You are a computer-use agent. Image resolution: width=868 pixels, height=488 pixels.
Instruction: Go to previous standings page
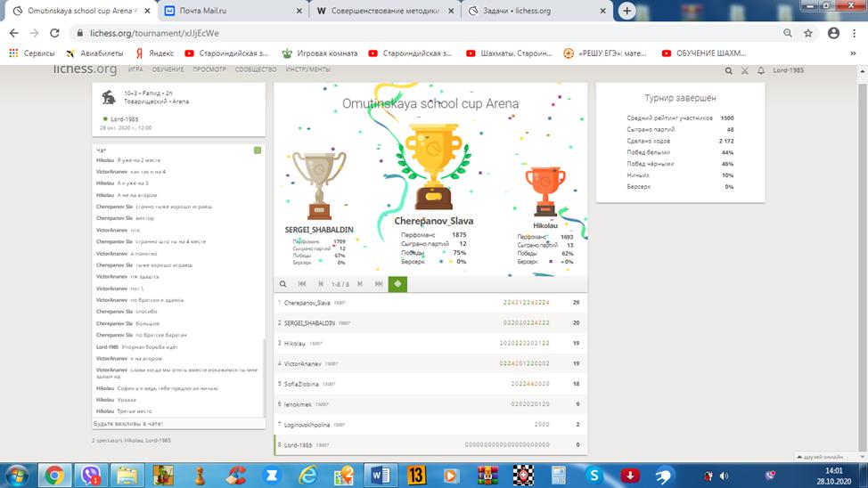click(320, 284)
